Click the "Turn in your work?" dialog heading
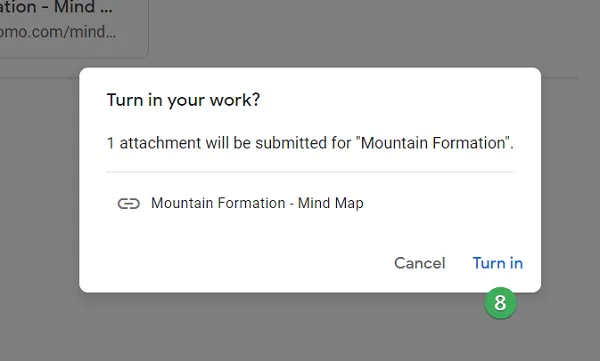 point(183,100)
